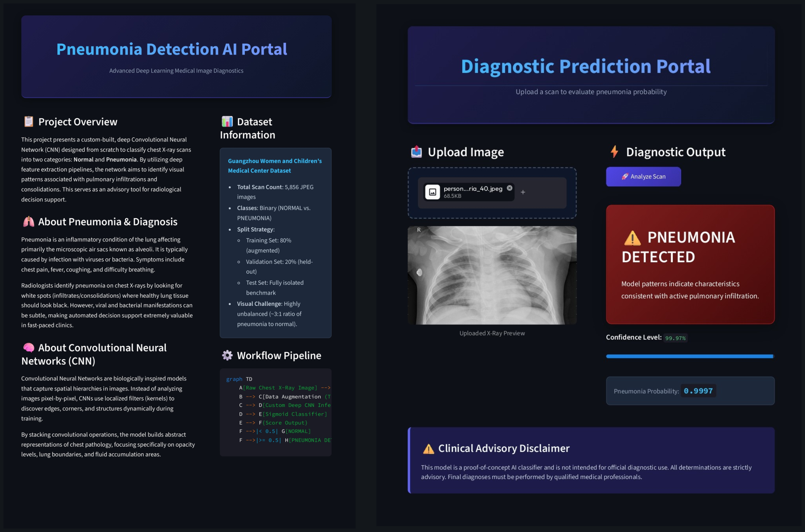Click the file name person...ria_40.jpeg
This screenshot has height=532, width=805.
pos(473,189)
